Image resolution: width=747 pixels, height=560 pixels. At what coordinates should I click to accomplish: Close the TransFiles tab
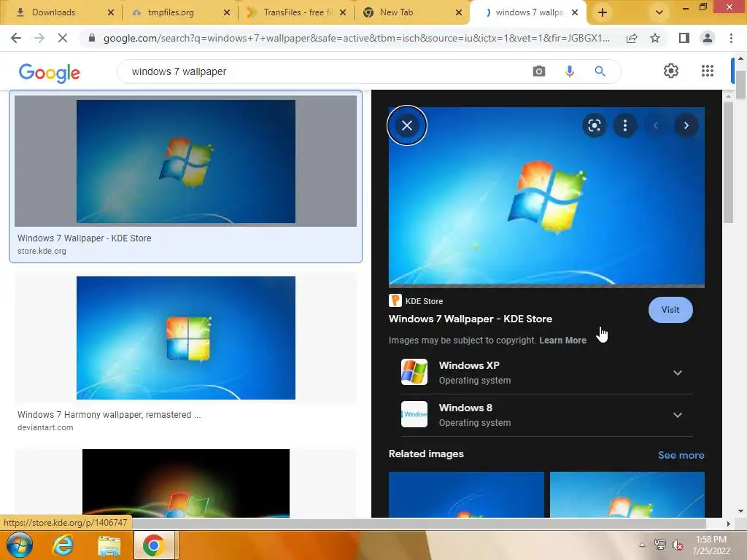[x=343, y=12]
